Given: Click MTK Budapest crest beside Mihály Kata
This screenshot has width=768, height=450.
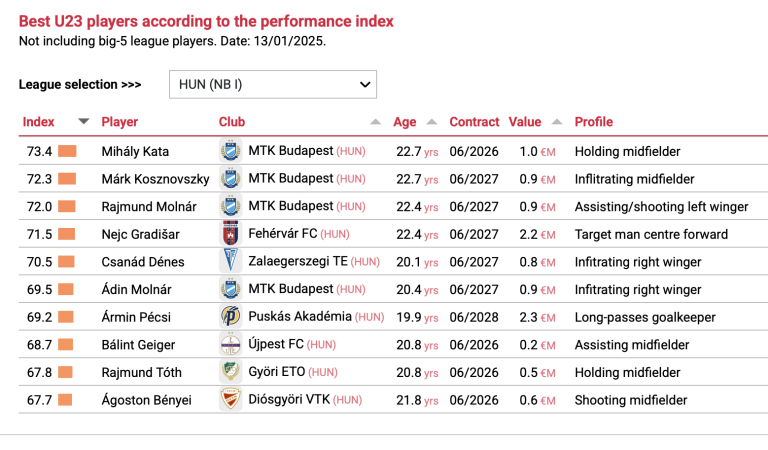Looking at the screenshot, I should coord(230,152).
